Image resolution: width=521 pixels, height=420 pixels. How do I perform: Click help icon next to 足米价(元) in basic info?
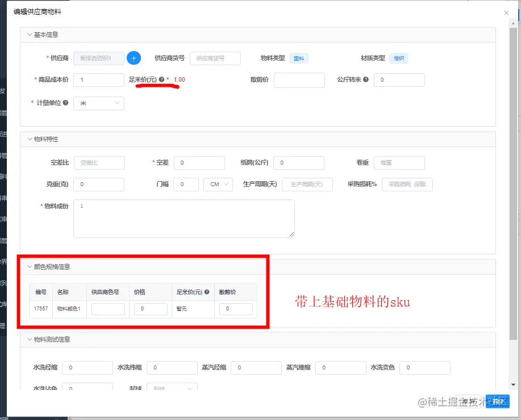[161, 79]
